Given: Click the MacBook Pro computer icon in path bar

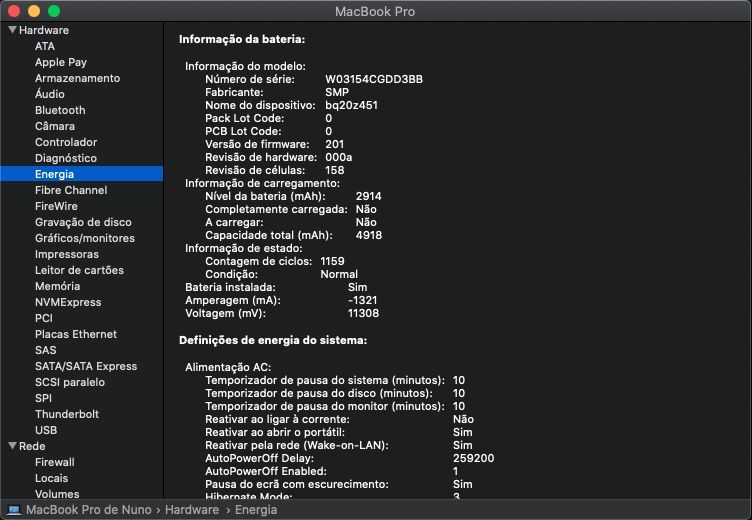Looking at the screenshot, I should tap(14, 509).
